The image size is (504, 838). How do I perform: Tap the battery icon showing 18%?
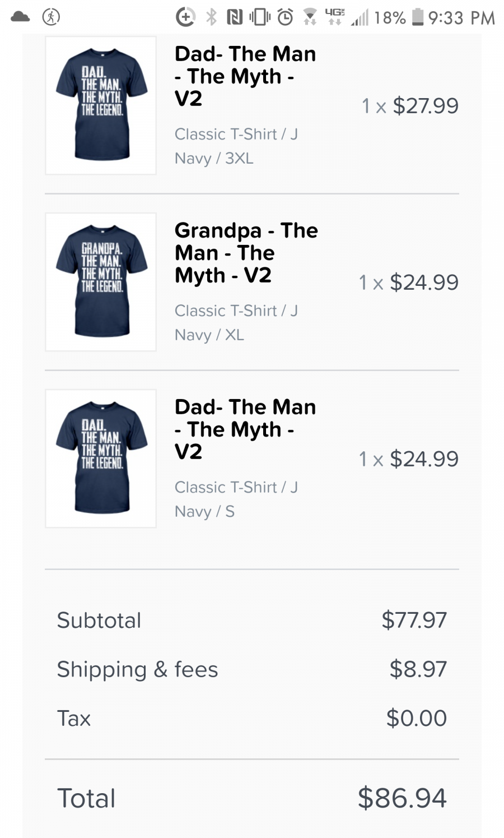click(418, 17)
